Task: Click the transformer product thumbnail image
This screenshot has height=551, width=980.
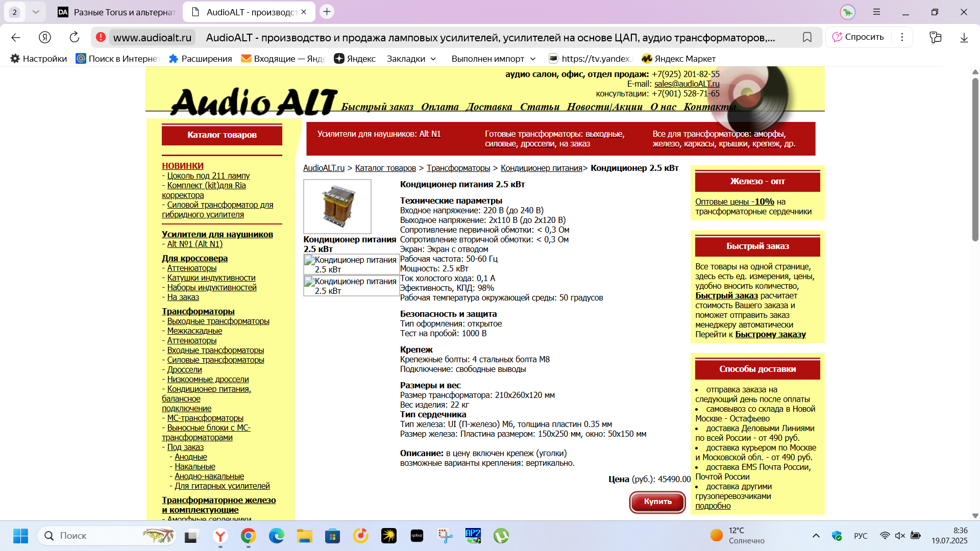Action: [337, 206]
